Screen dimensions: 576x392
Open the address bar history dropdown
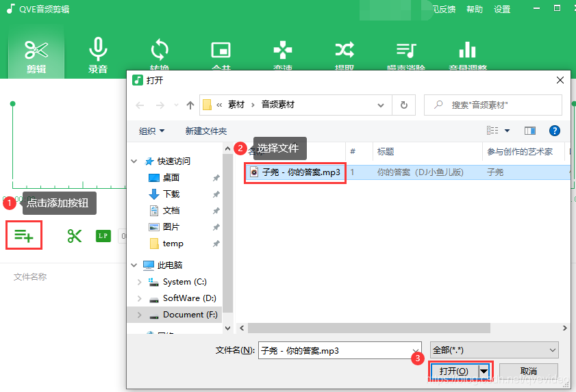click(381, 105)
